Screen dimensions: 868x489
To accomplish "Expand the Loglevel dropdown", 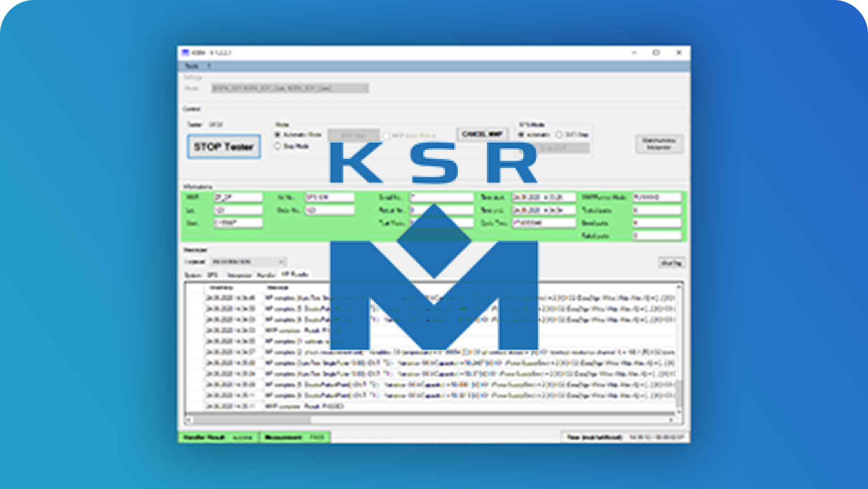I will coord(248,262).
